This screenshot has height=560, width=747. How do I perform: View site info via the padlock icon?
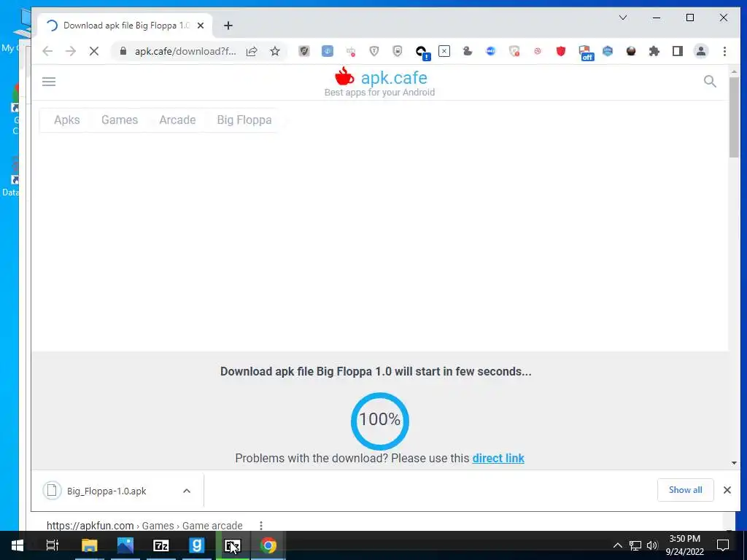(x=123, y=51)
